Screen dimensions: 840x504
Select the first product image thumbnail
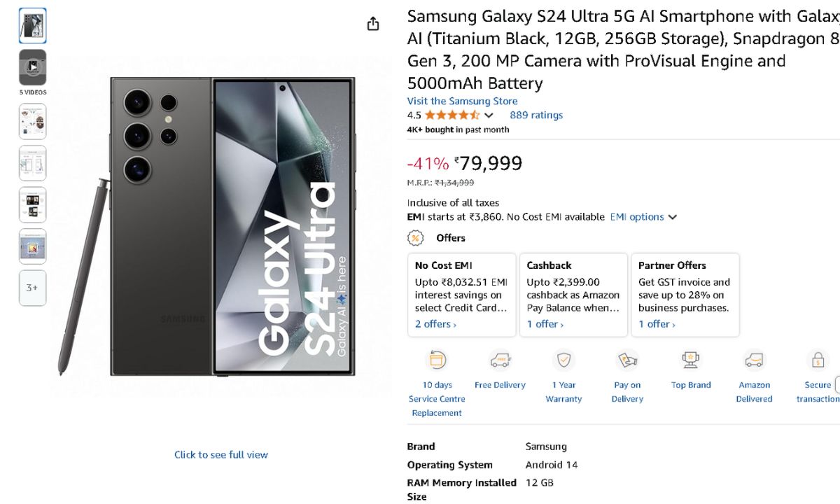pos(33,26)
